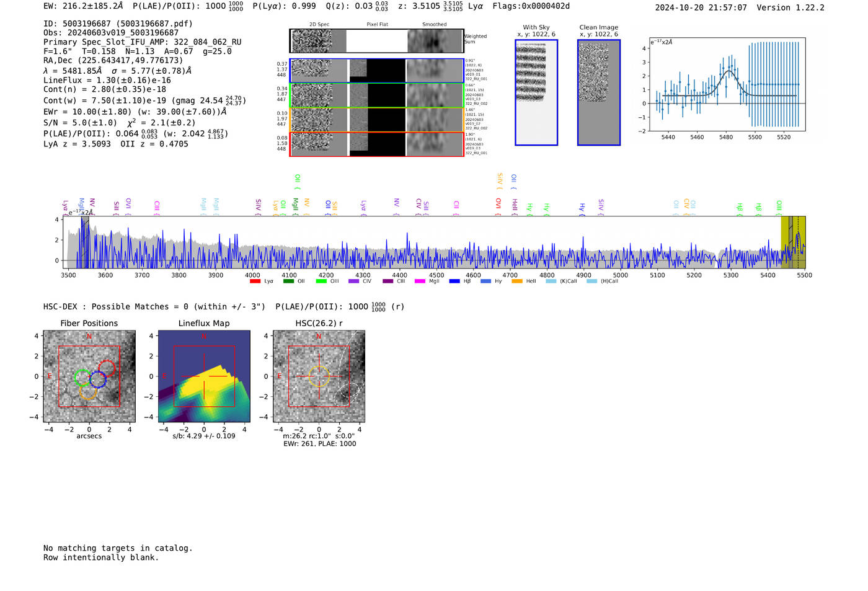Image resolution: width=868 pixels, height=591 pixels.
Task: Click the red Lyα legend swatch
Action: click(255, 282)
